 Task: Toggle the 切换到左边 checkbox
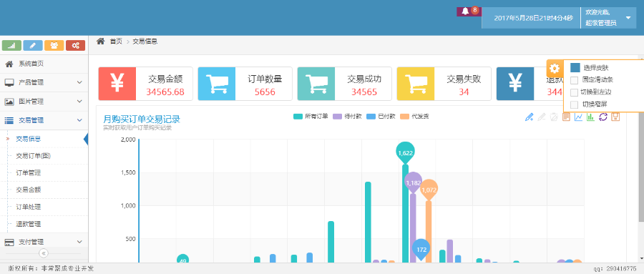click(574, 92)
